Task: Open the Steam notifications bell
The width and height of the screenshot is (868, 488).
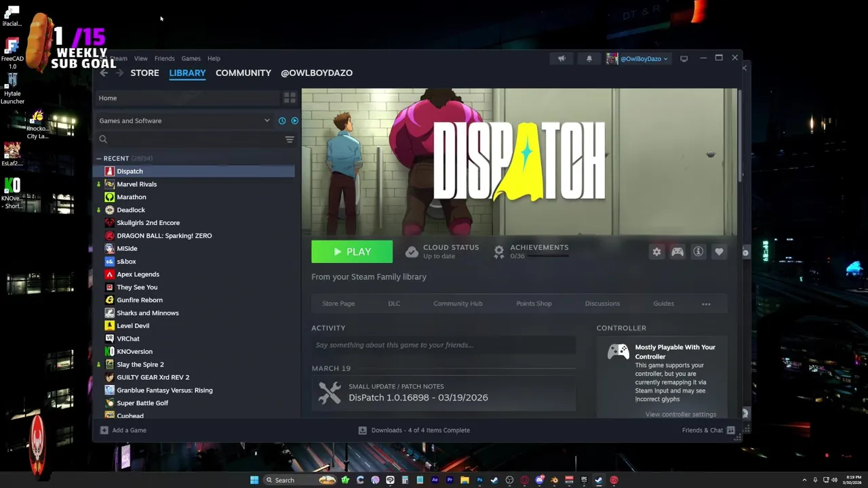Action: tap(589, 58)
